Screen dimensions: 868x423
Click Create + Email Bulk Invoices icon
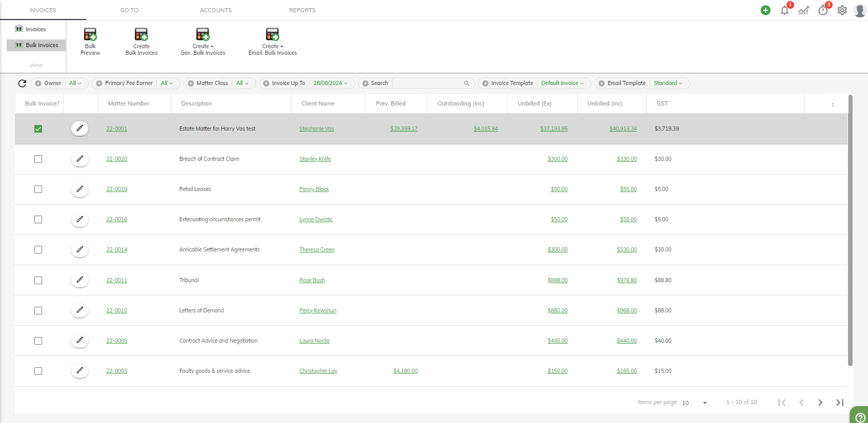pos(272,34)
